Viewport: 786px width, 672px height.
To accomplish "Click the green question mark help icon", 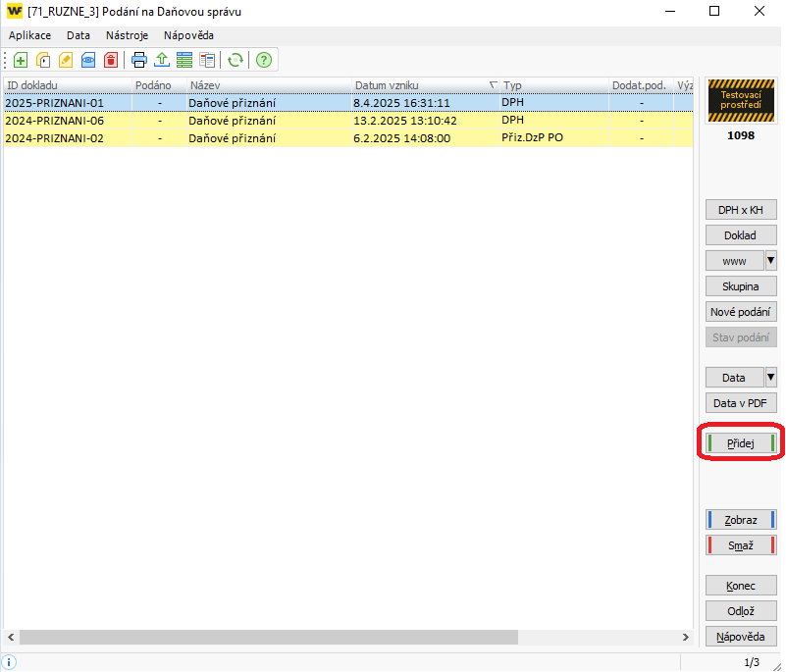I will pyautogui.click(x=264, y=61).
